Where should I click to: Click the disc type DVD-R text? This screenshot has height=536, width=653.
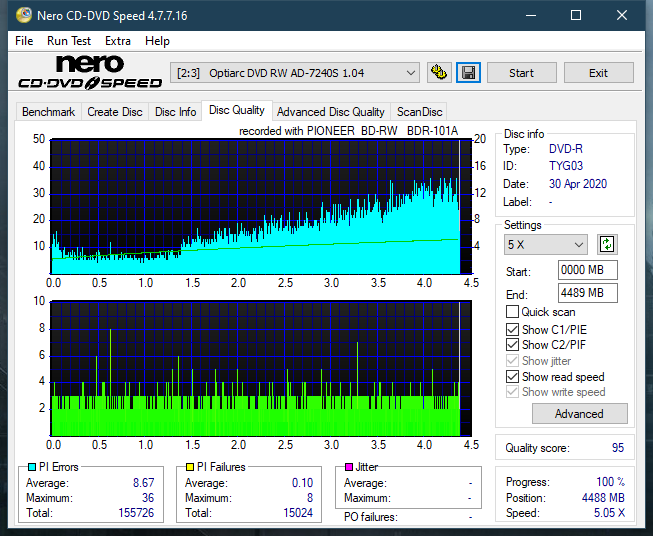566,149
